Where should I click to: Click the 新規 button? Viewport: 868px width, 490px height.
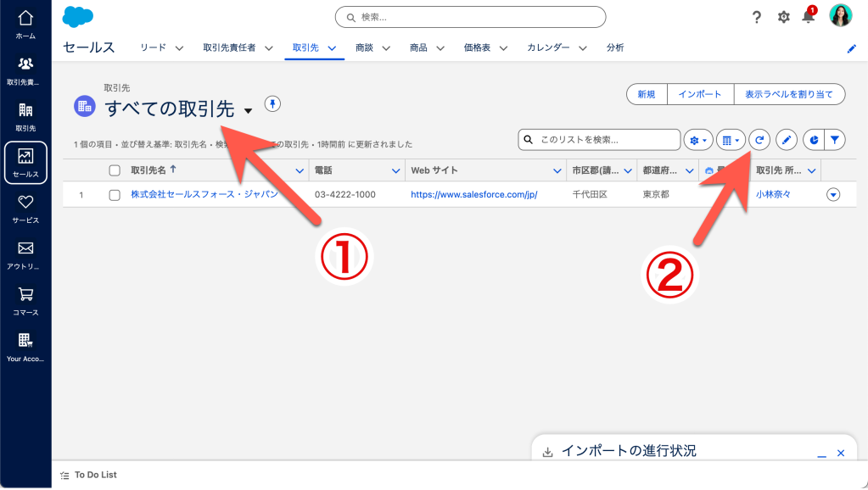click(647, 94)
